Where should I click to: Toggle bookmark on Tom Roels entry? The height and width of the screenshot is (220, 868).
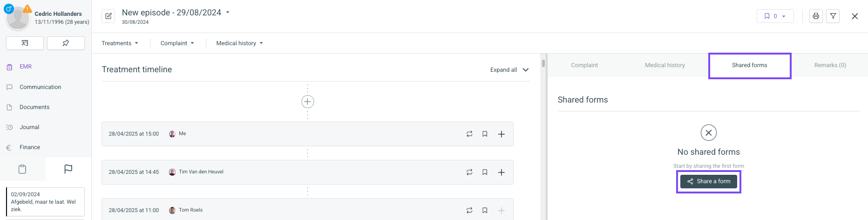(485, 211)
